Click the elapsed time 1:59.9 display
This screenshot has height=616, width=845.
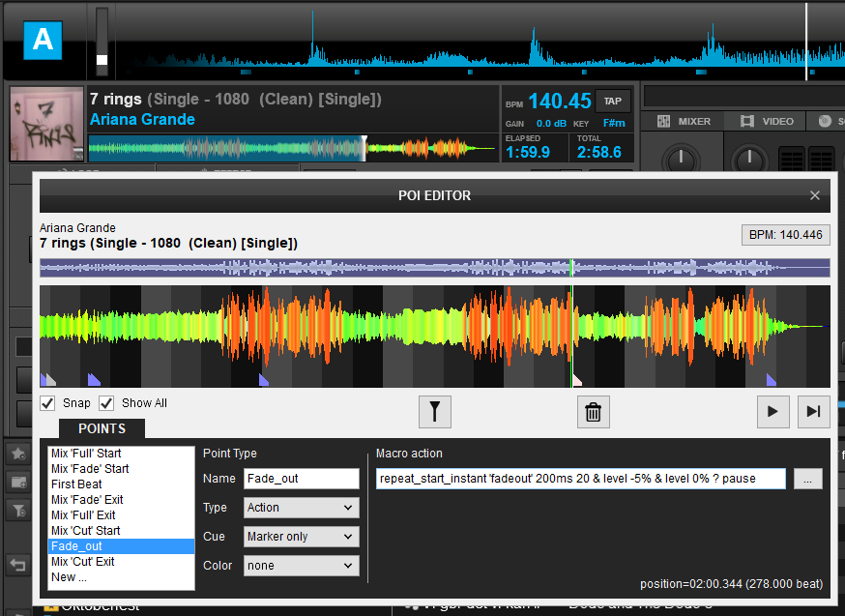[x=528, y=153]
